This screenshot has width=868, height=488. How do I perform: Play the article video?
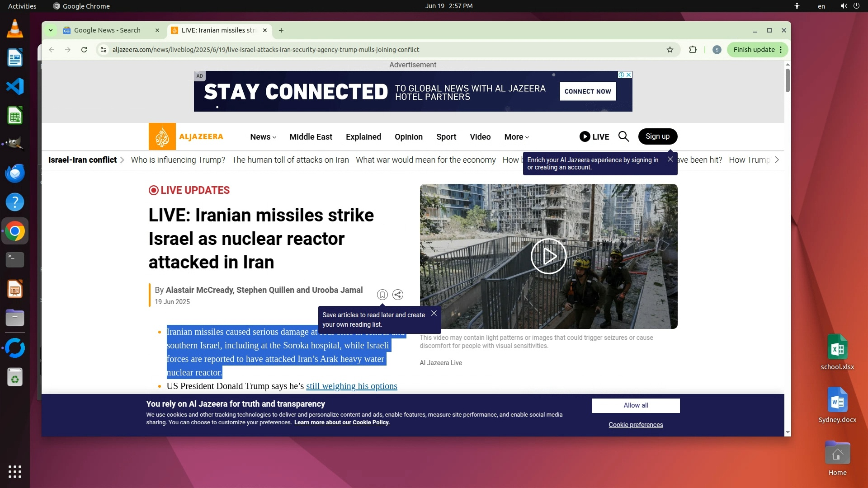point(548,256)
